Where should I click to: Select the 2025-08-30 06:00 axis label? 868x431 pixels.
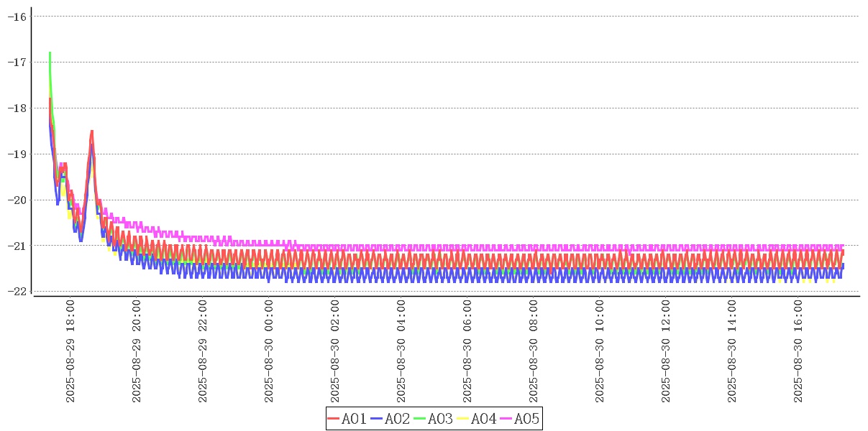pos(467,351)
